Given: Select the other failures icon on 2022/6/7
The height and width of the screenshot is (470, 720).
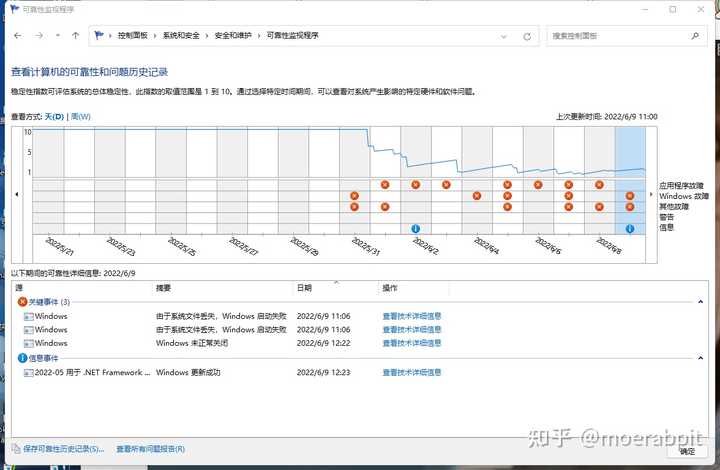Looking at the screenshot, I should (568, 207).
